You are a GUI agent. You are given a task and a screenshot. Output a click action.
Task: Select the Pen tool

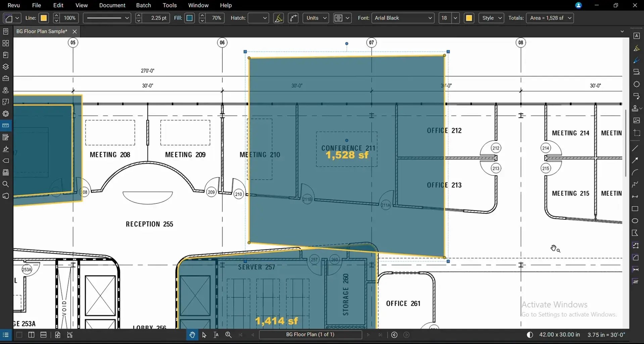tap(636, 60)
